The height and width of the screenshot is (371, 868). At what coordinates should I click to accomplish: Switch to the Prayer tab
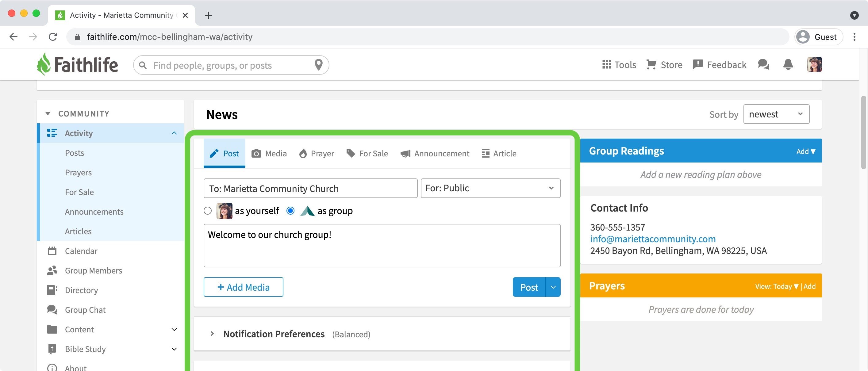[x=317, y=153]
